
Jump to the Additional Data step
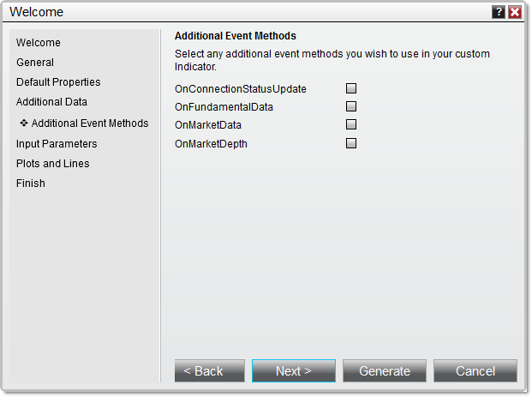[x=51, y=102]
